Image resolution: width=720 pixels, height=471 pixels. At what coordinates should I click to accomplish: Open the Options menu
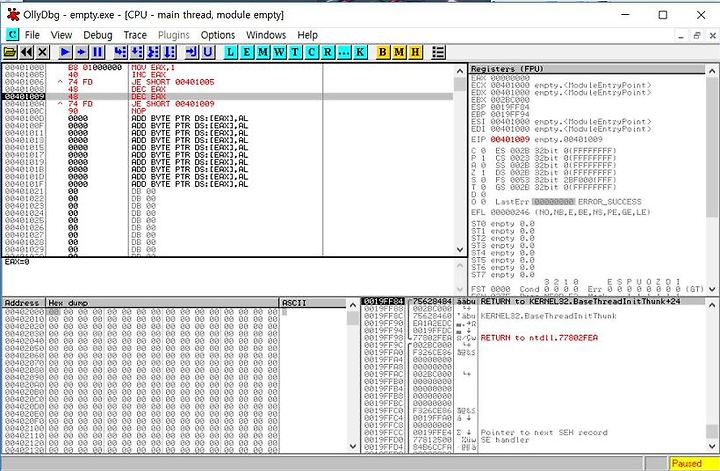pyautogui.click(x=218, y=35)
